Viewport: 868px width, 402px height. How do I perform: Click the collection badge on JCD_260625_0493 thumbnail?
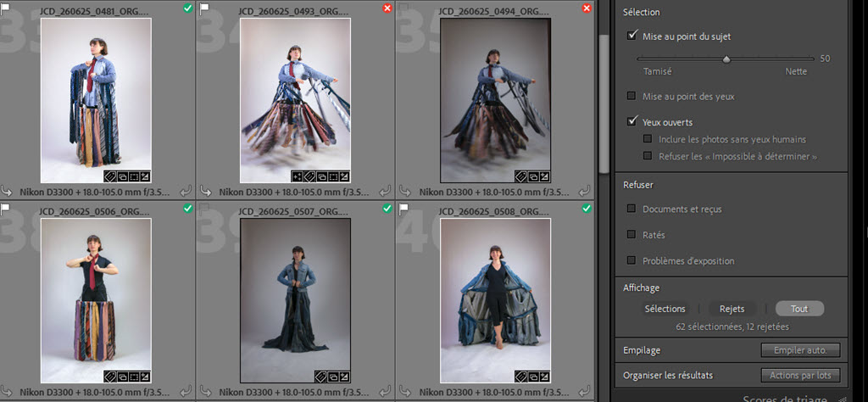click(321, 176)
